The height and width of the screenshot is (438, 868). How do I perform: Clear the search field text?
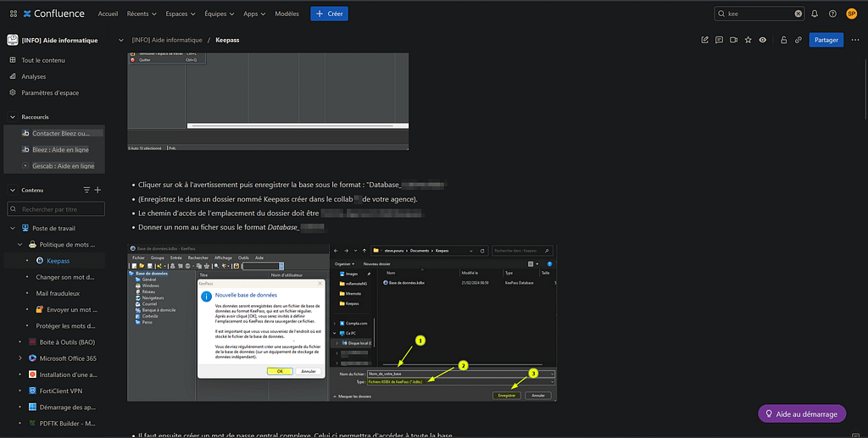click(x=798, y=14)
